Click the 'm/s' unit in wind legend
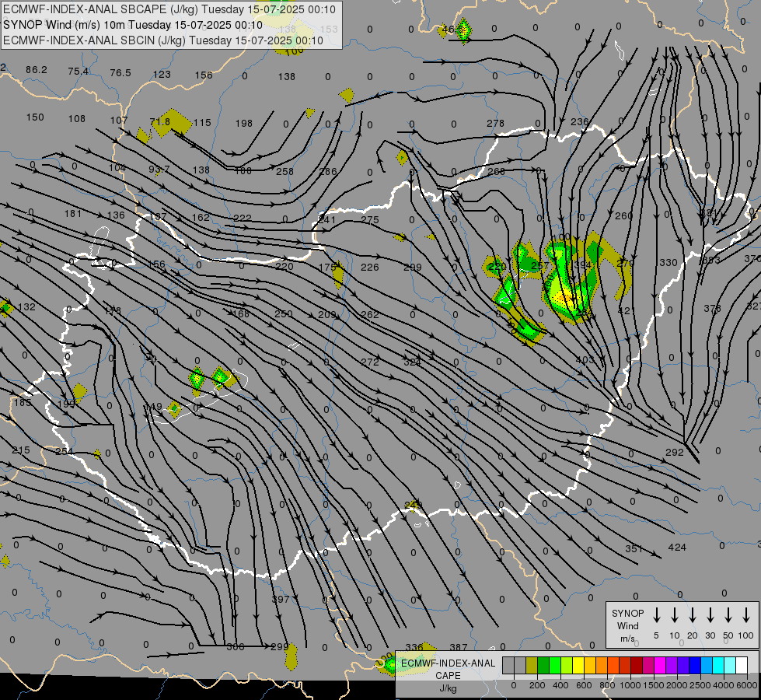 tap(627, 639)
